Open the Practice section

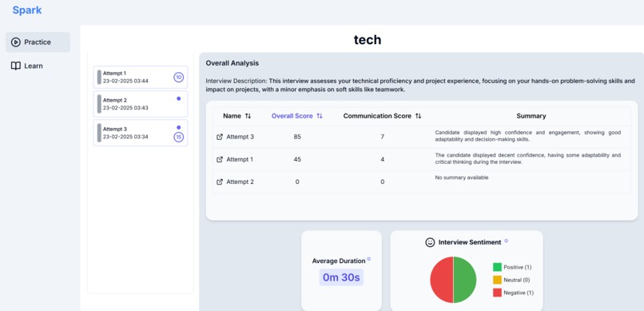(38, 42)
